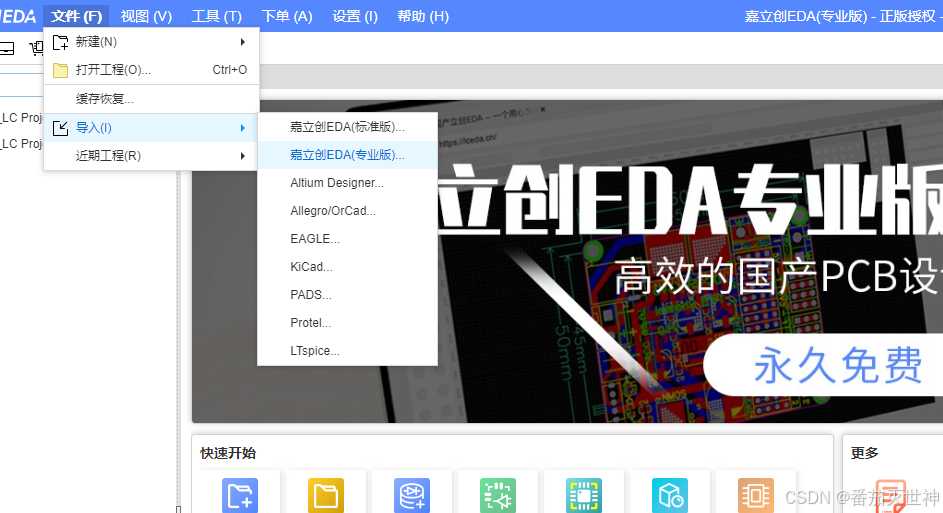Select 导入(I) menu entry
The height and width of the screenshot is (513, 943).
(x=152, y=127)
